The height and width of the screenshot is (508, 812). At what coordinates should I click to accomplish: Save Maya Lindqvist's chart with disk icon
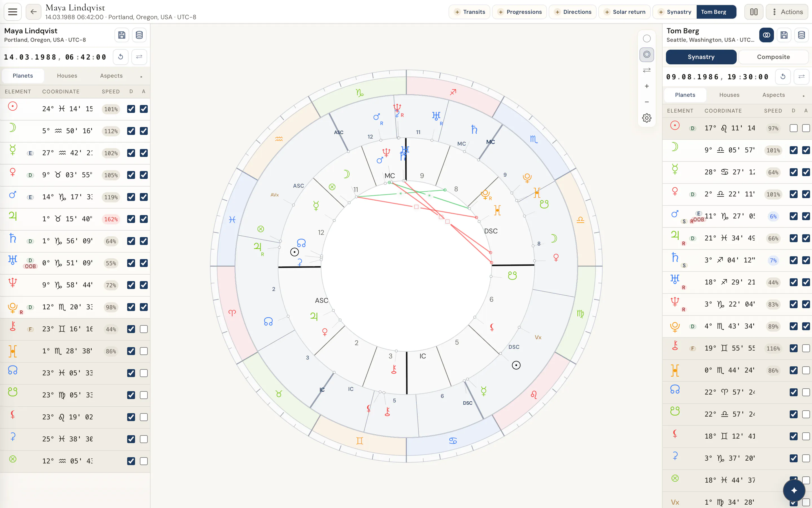[122, 35]
